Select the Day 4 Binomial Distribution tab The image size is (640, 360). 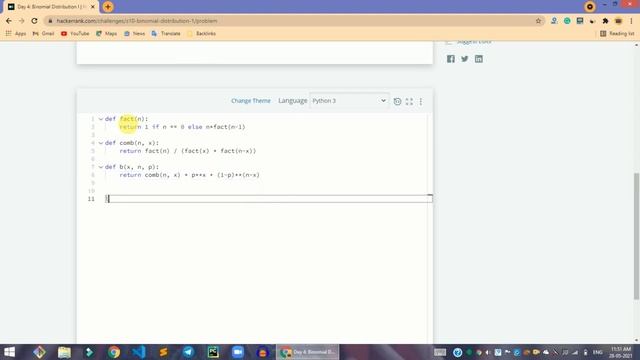click(x=51, y=7)
